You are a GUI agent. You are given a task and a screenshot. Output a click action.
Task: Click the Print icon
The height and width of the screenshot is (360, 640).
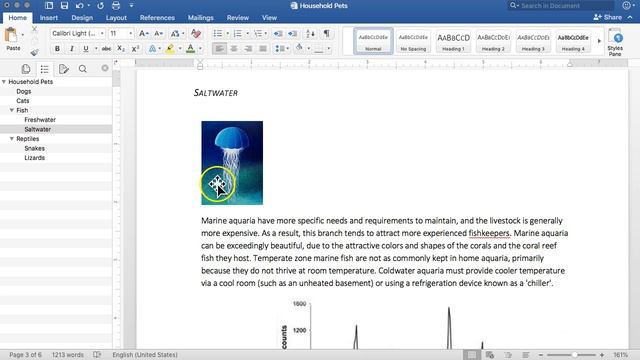tap(116, 6)
